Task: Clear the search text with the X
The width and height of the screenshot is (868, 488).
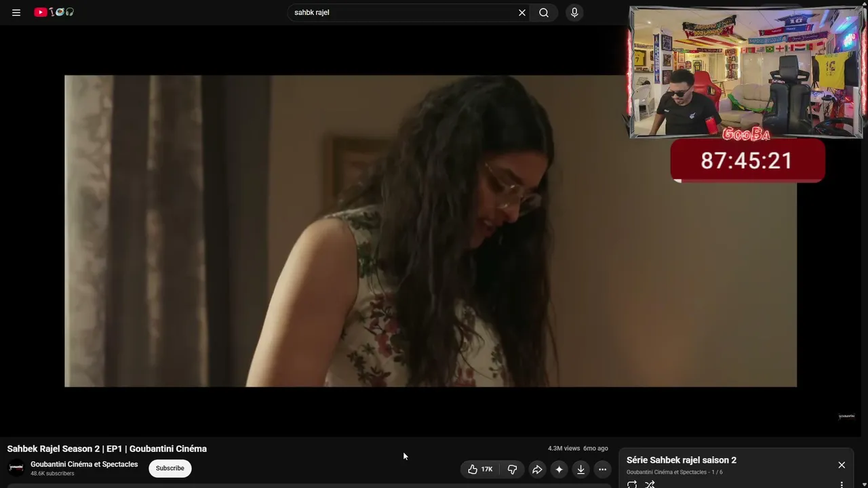Action: [522, 12]
